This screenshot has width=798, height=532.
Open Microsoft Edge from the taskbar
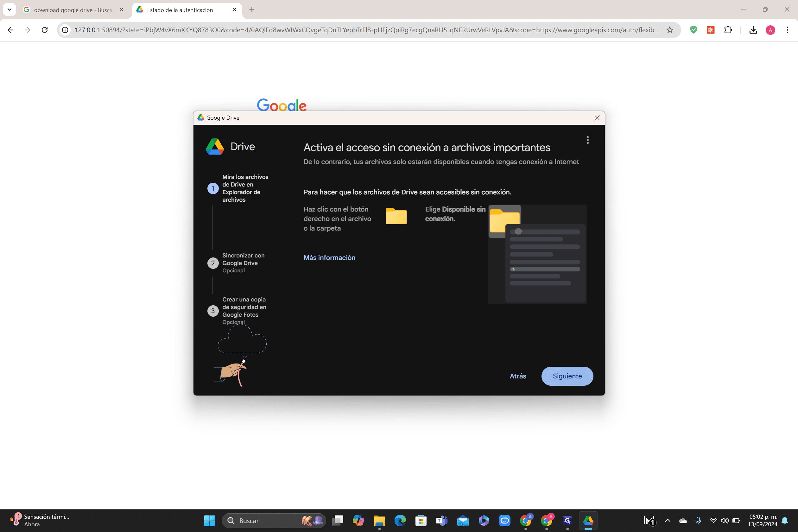click(x=400, y=521)
